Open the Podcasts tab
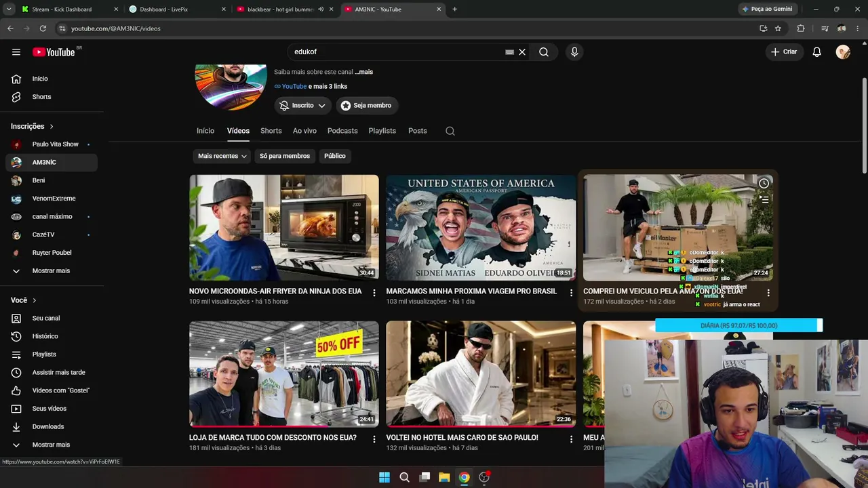868x488 pixels. click(x=342, y=131)
